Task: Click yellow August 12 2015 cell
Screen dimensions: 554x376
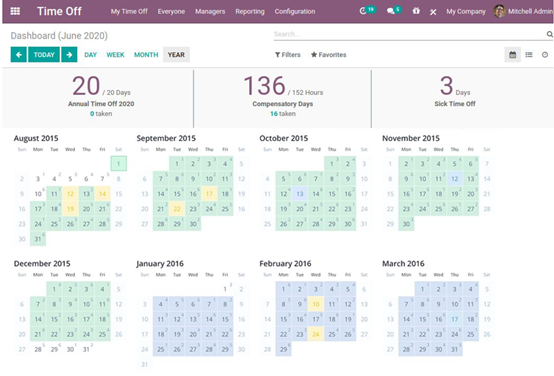Action: click(x=70, y=194)
